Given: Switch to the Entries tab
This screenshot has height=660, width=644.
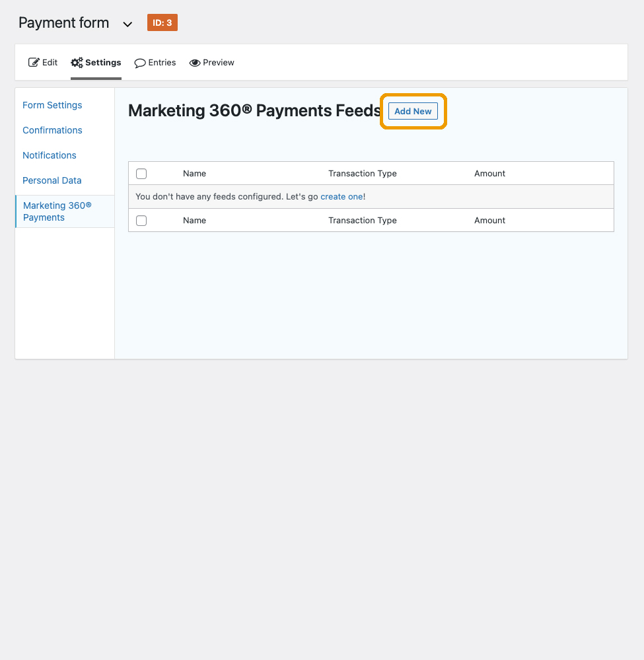Looking at the screenshot, I should 155,62.
